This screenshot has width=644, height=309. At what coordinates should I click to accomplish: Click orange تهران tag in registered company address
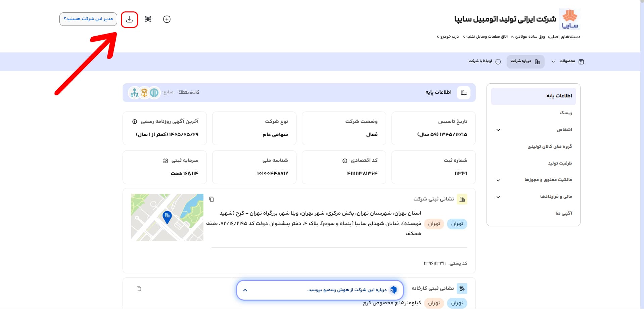[434, 224]
